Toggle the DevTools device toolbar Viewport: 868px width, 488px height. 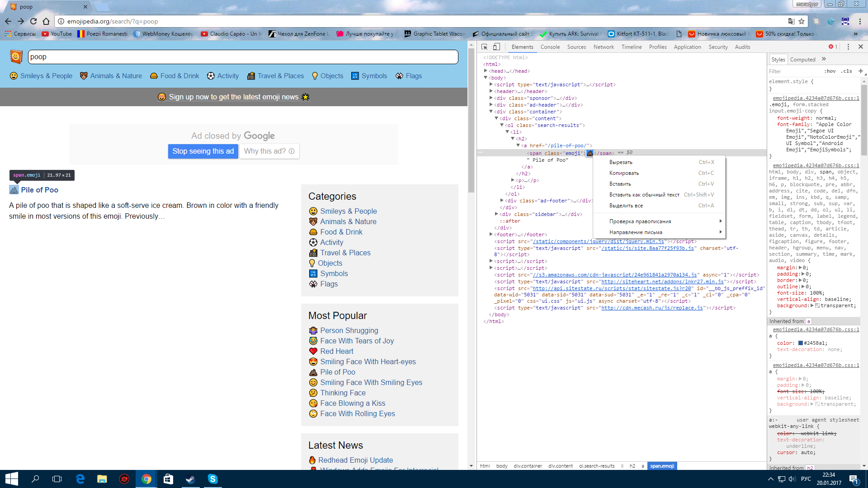pyautogui.click(x=496, y=47)
